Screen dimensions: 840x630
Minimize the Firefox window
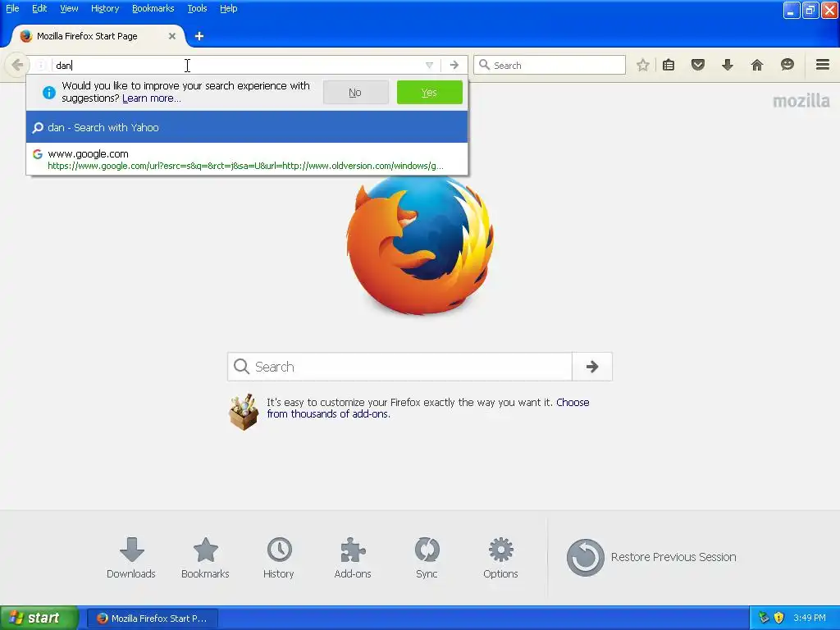coord(792,10)
